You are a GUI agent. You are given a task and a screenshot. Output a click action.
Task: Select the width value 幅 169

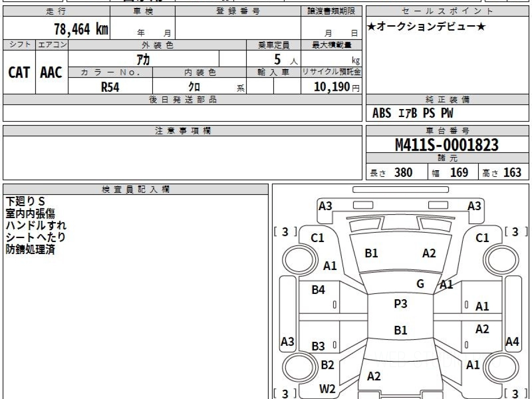coord(450,172)
